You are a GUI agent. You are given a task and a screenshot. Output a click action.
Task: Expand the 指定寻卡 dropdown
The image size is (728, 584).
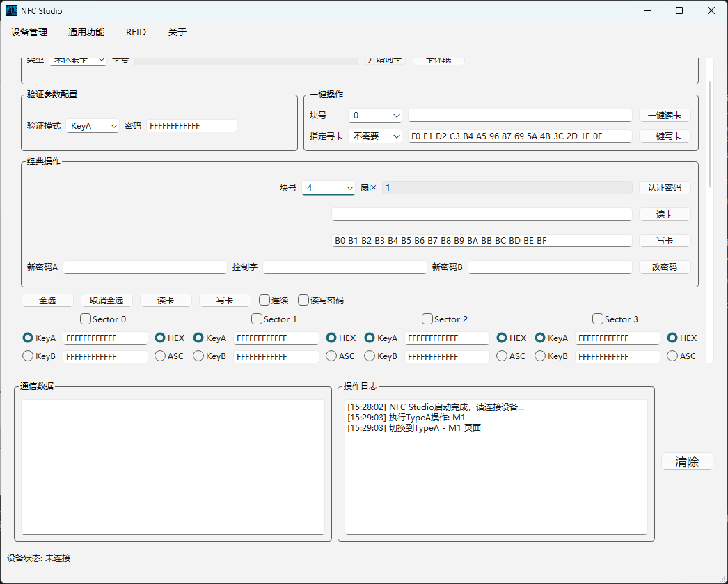[377, 136]
